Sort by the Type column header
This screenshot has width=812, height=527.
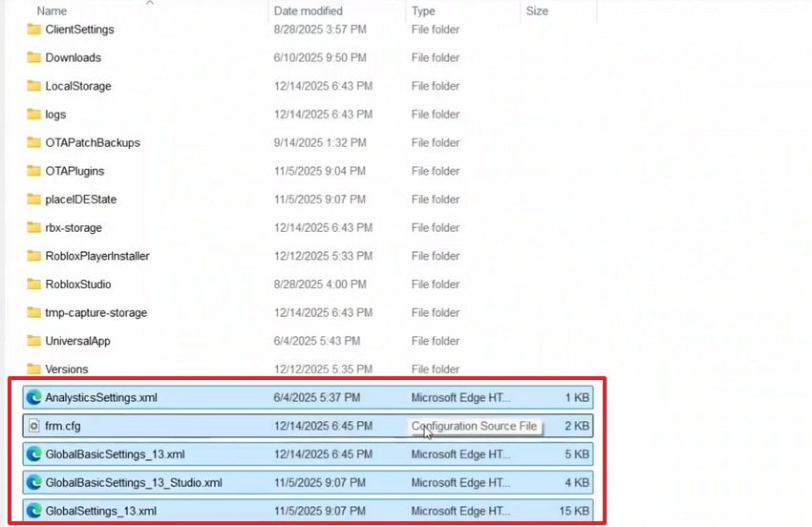(423, 11)
